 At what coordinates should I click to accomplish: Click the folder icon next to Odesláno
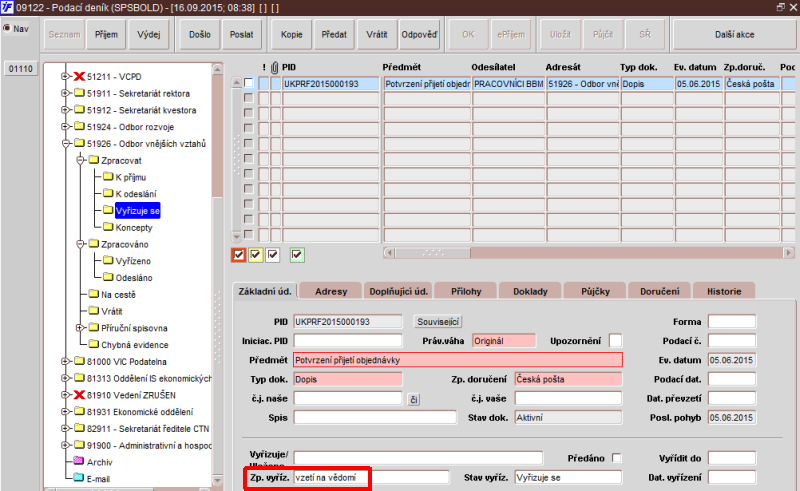(108, 277)
